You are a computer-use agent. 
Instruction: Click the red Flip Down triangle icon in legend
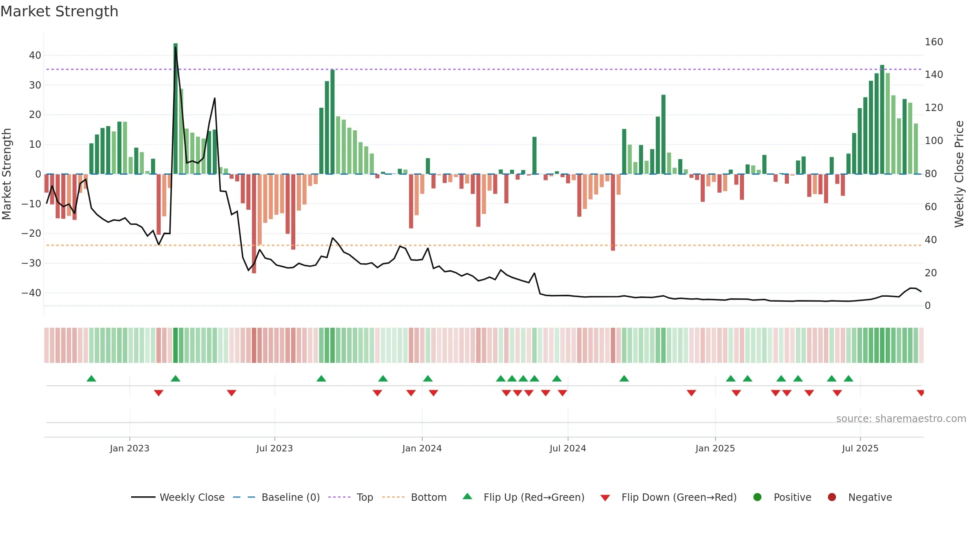click(x=605, y=498)
